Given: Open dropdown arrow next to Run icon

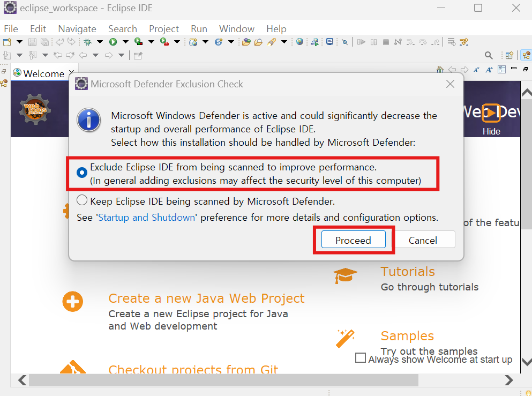Looking at the screenshot, I should coord(125,42).
